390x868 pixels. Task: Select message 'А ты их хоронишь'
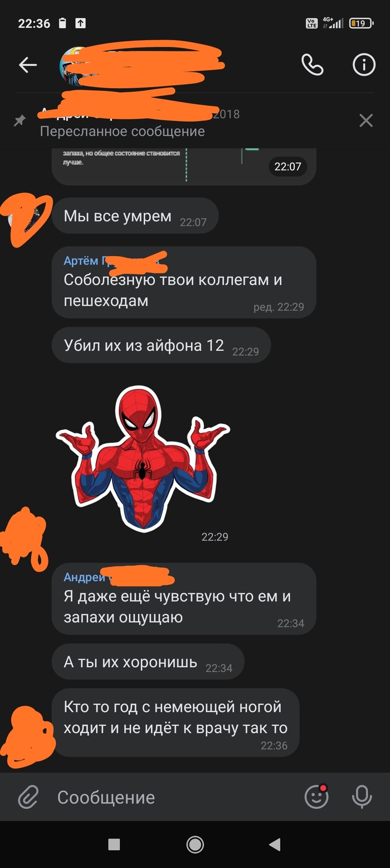click(148, 662)
